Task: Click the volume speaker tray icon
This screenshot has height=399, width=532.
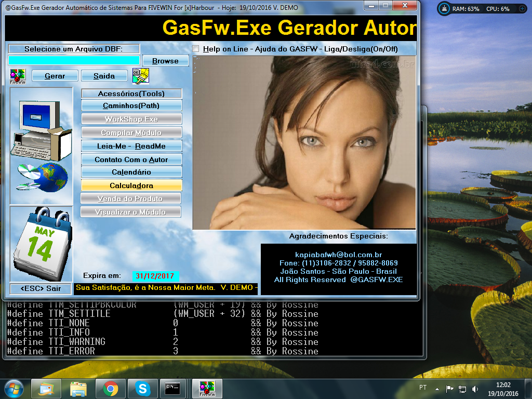Action: click(x=475, y=389)
